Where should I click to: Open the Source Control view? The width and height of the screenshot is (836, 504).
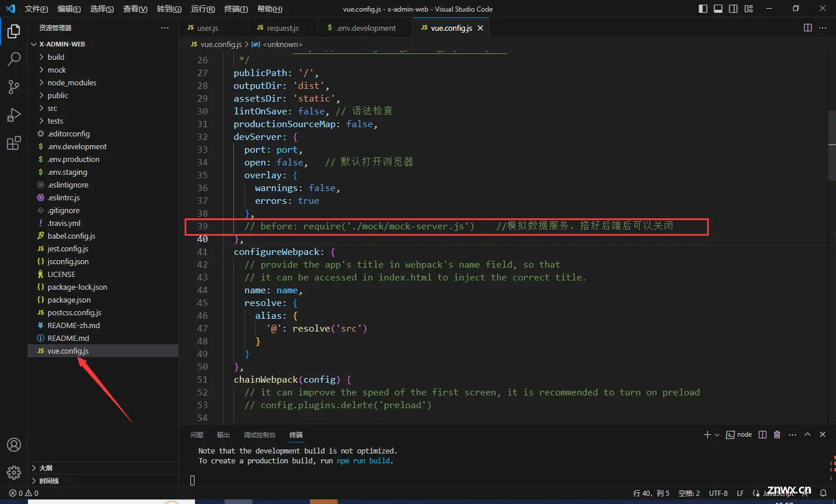[14, 87]
